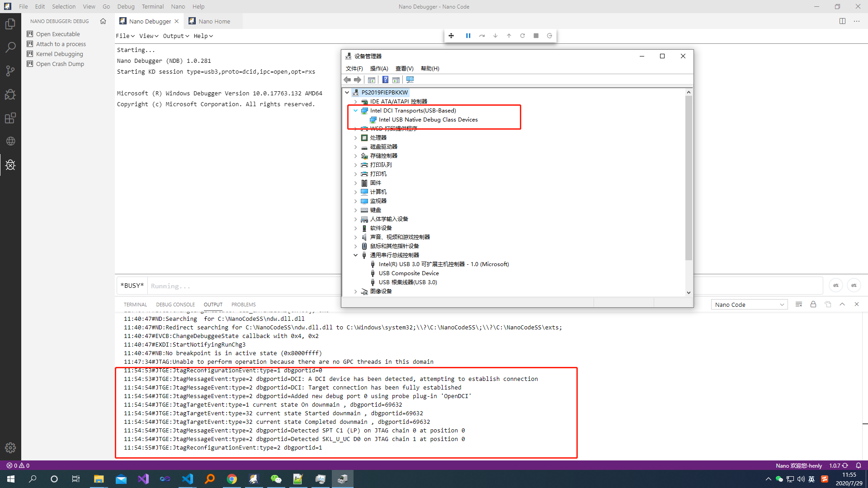Image resolution: width=868 pixels, height=488 pixels.
Task: Switch to the TERMINAL panel tab
Action: pyautogui.click(x=135, y=305)
